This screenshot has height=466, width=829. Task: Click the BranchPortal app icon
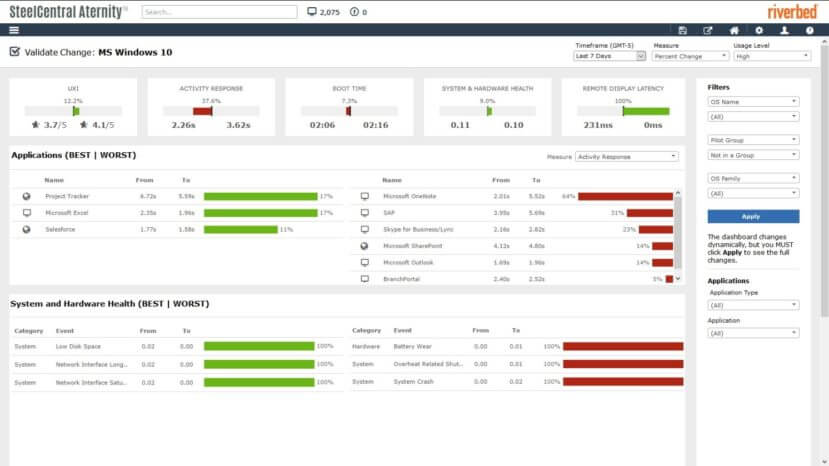coord(365,279)
